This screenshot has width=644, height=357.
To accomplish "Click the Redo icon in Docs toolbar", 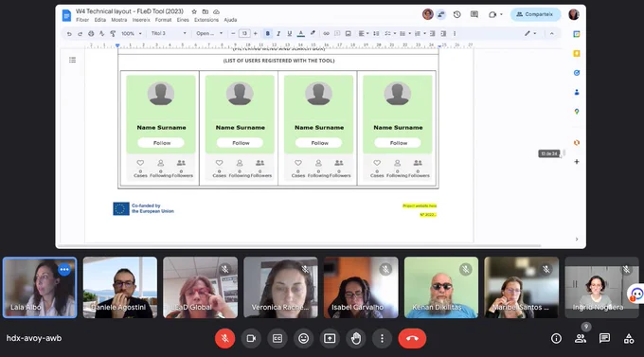I will pyautogui.click(x=80, y=34).
